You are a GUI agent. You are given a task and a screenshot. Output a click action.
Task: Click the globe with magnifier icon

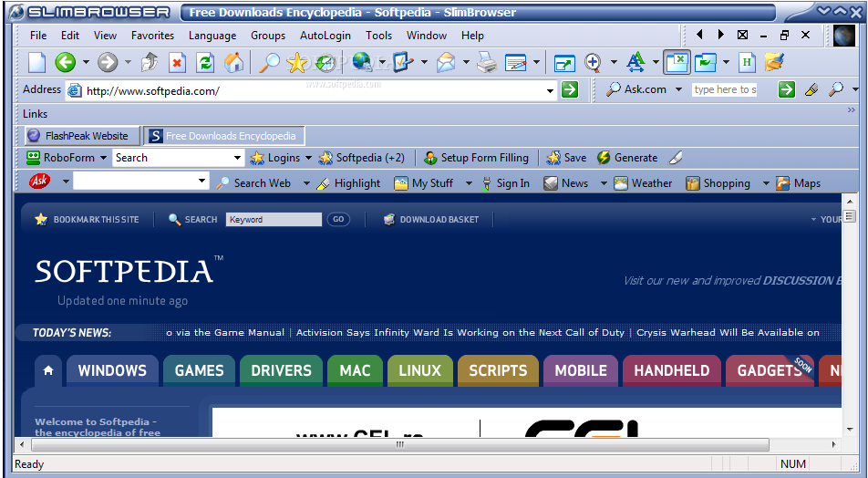(x=363, y=62)
